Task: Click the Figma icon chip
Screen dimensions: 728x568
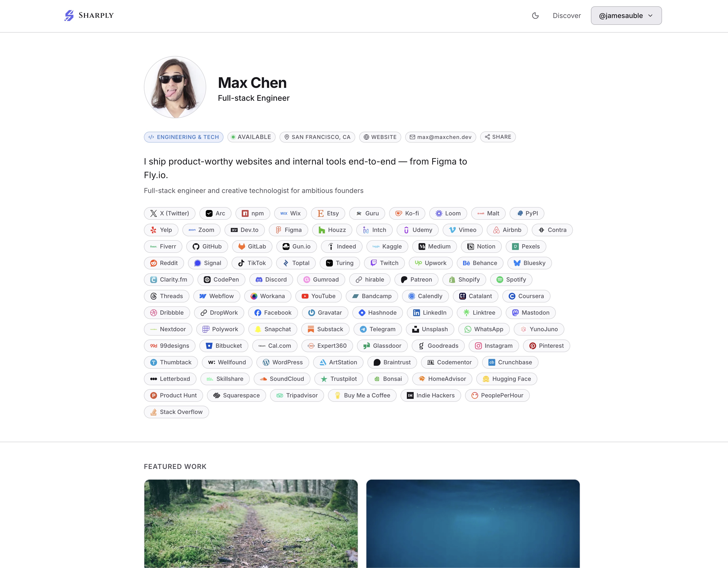Action: click(288, 230)
